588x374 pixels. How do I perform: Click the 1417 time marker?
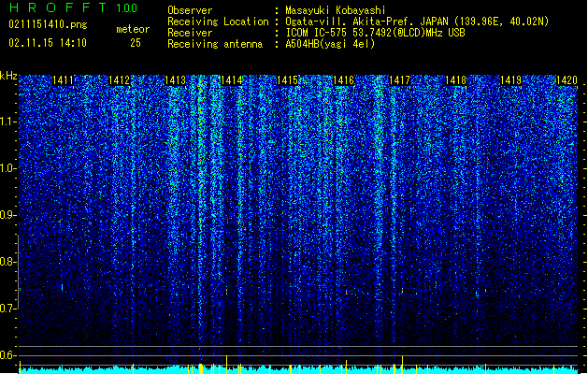pos(399,80)
